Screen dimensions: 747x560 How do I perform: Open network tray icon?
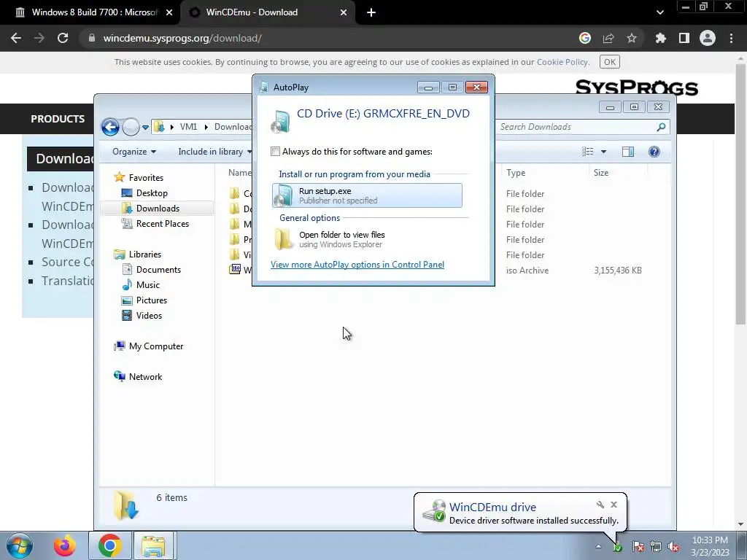click(x=656, y=547)
